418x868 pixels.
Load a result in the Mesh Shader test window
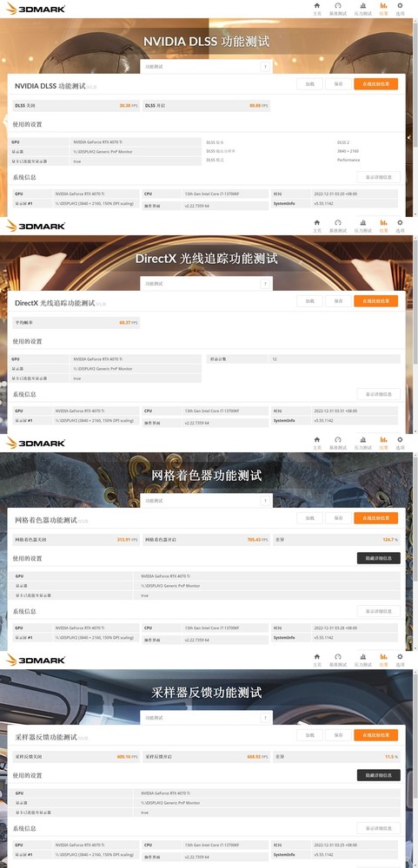tap(309, 518)
